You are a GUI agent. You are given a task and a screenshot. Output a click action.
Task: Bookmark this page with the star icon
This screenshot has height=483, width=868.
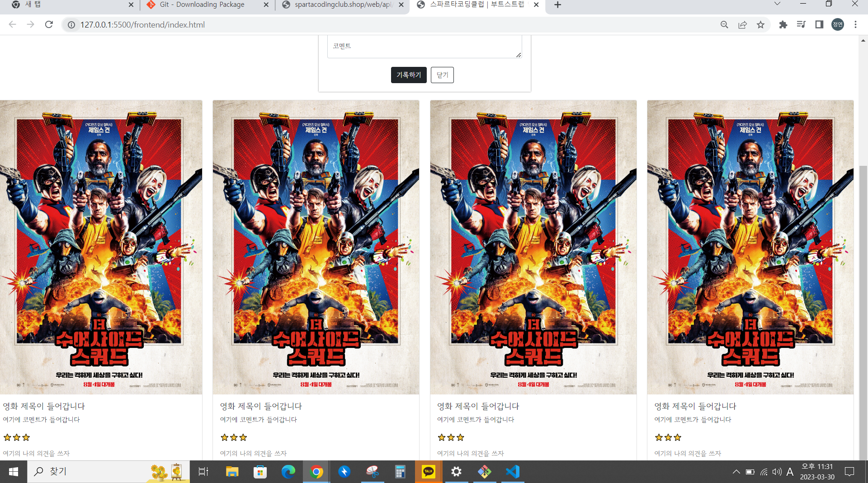pos(761,25)
